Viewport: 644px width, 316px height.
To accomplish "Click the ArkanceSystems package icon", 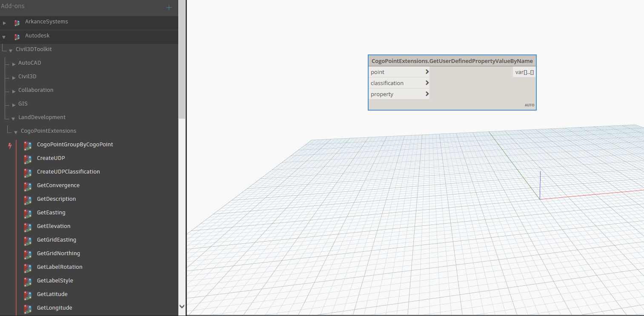I will [17, 23].
